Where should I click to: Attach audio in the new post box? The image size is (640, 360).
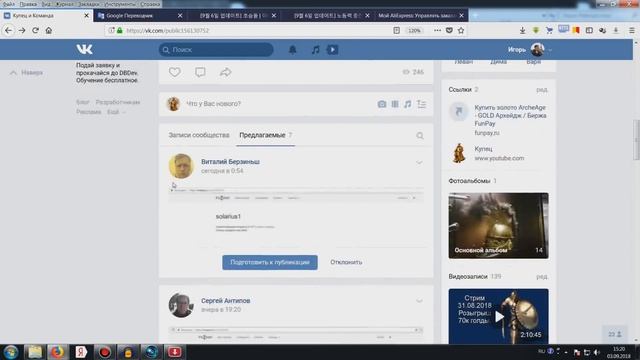(408, 104)
